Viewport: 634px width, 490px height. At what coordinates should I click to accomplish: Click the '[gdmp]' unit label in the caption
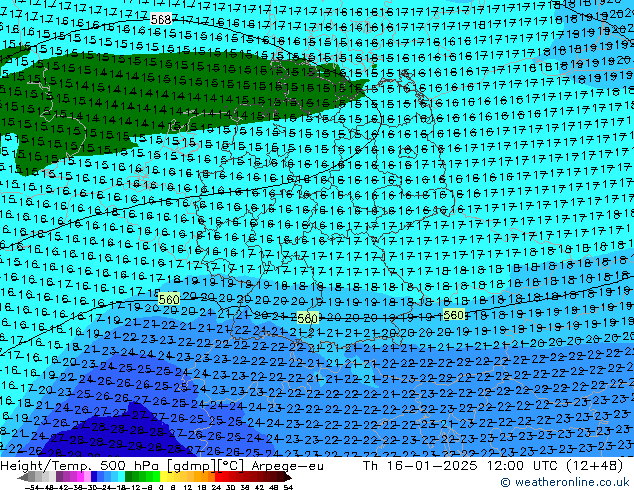191,466
